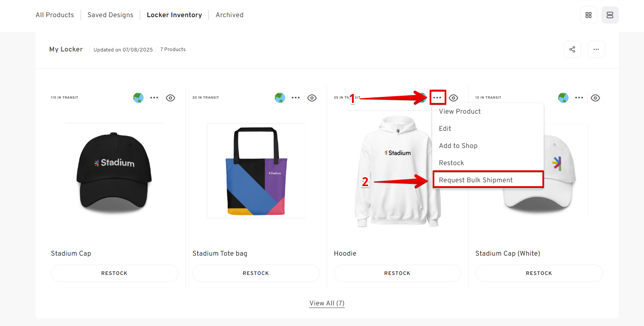Open the Saved Designs tab

110,15
